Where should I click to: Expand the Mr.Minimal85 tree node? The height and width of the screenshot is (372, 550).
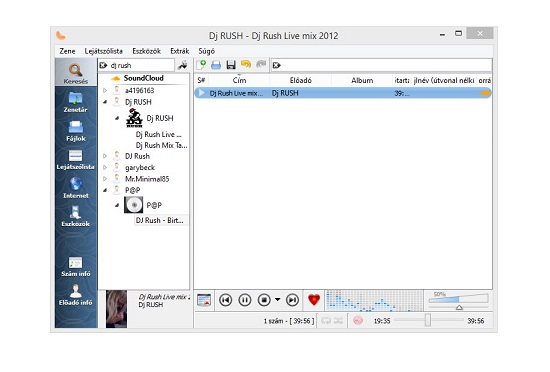point(105,179)
